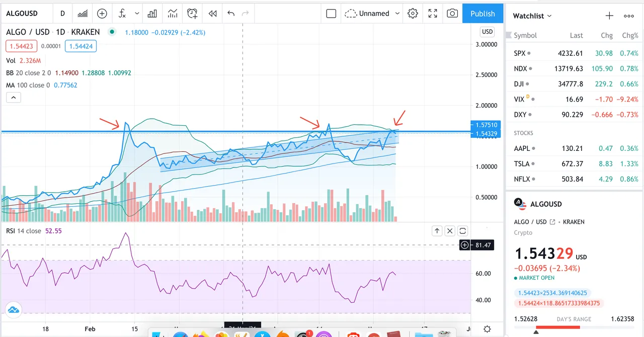Enter fullscreen mode with the arrows icon

pos(433,14)
